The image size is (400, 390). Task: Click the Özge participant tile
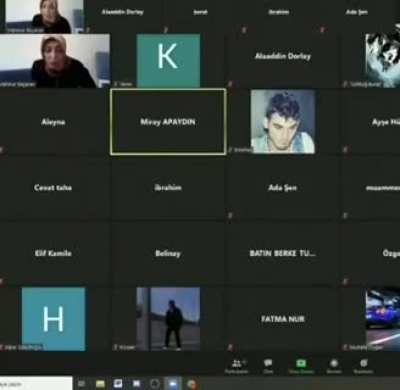(371, 253)
